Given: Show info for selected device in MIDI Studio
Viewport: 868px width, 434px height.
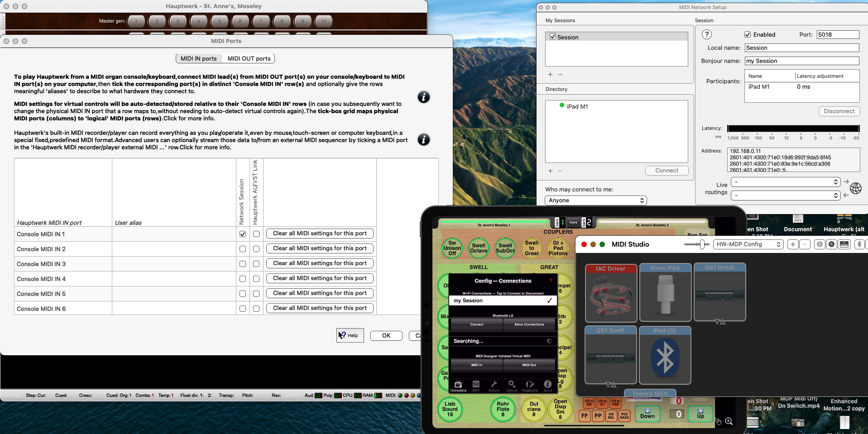Looking at the screenshot, I should tap(820, 244).
